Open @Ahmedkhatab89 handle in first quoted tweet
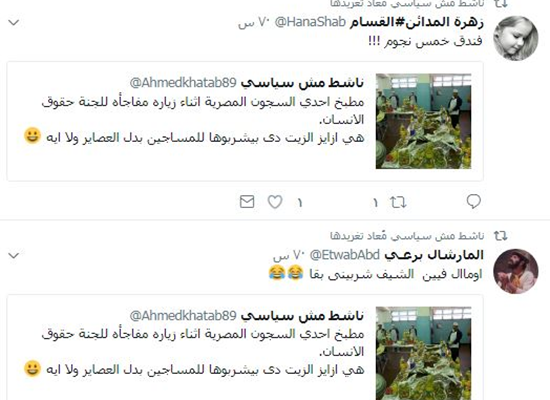The image size is (550, 400). (183, 83)
